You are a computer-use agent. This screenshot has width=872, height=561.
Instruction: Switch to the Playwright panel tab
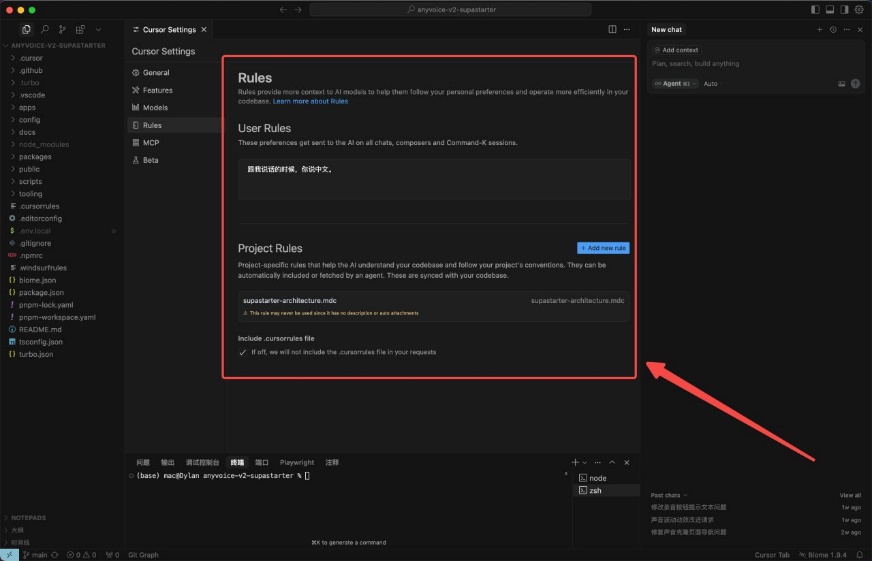coord(297,463)
